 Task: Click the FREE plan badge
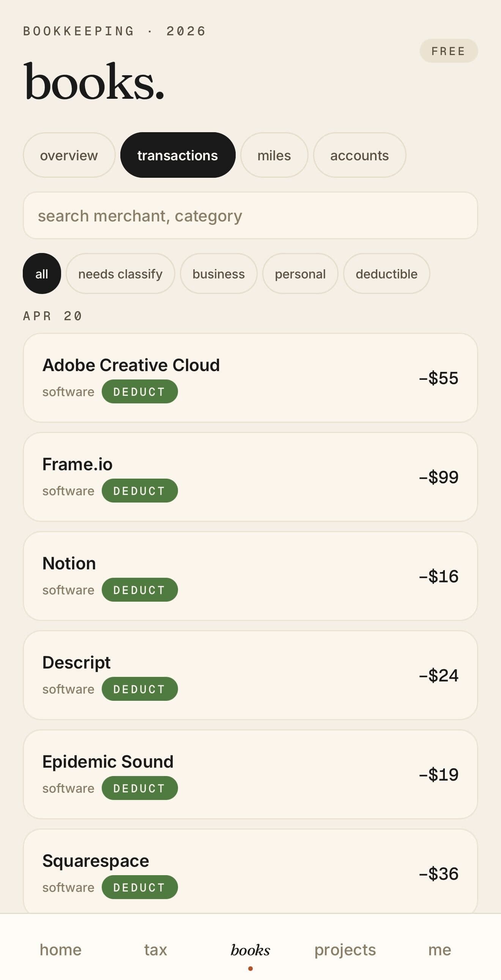tap(449, 51)
